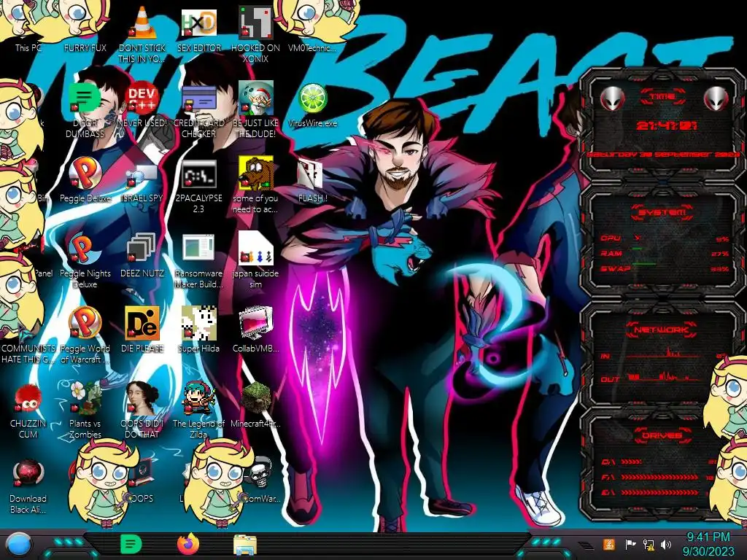Click the E:\ drive bar in the widget

tap(661, 492)
